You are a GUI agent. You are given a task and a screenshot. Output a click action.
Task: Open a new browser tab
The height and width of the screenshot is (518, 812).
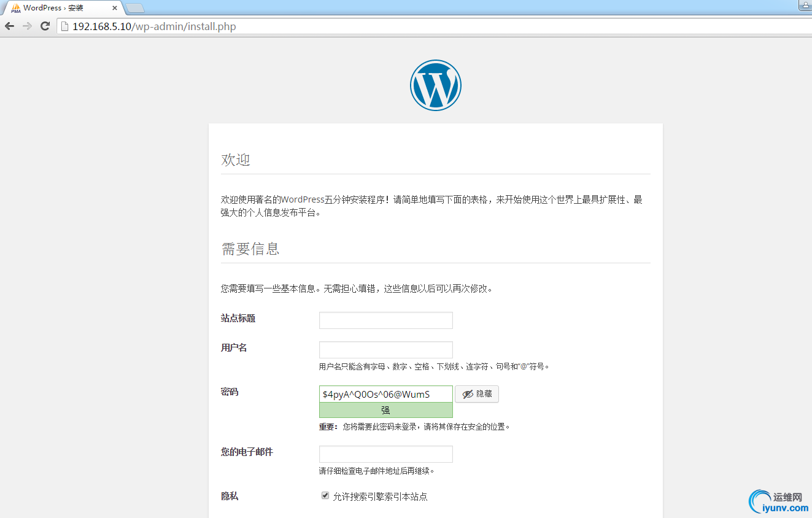[134, 8]
